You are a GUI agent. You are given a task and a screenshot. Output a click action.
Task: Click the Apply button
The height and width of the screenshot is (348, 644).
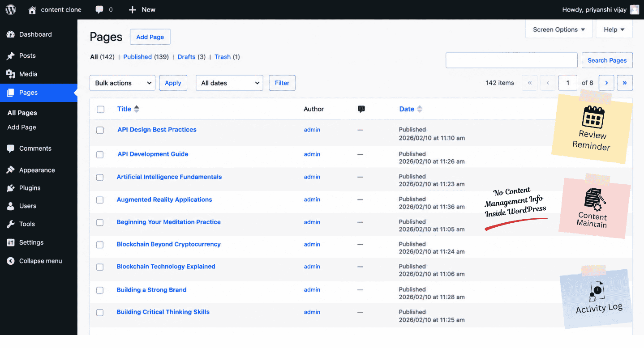173,83
